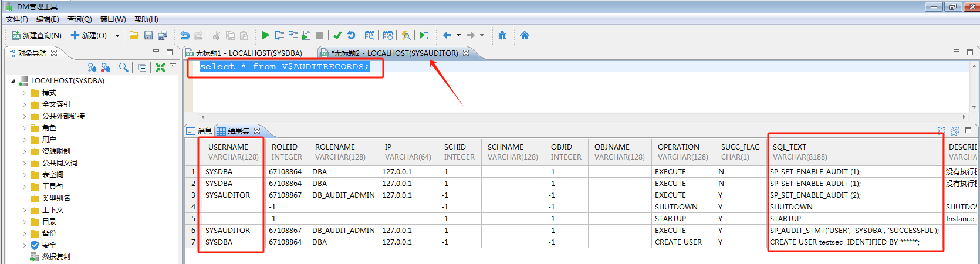Click the search magnifier in 对象导航 panel
The image size is (980, 264).
[x=123, y=67]
